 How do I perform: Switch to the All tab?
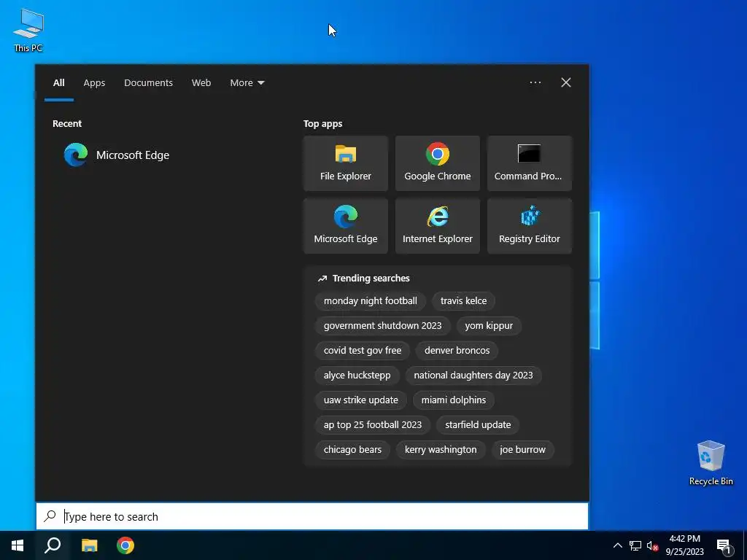pyautogui.click(x=58, y=83)
